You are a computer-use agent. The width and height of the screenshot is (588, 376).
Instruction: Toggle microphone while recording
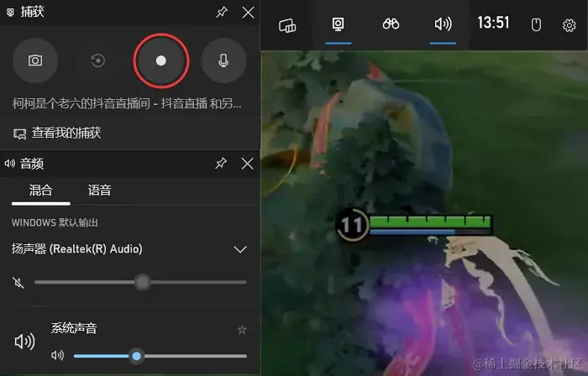[x=223, y=60]
